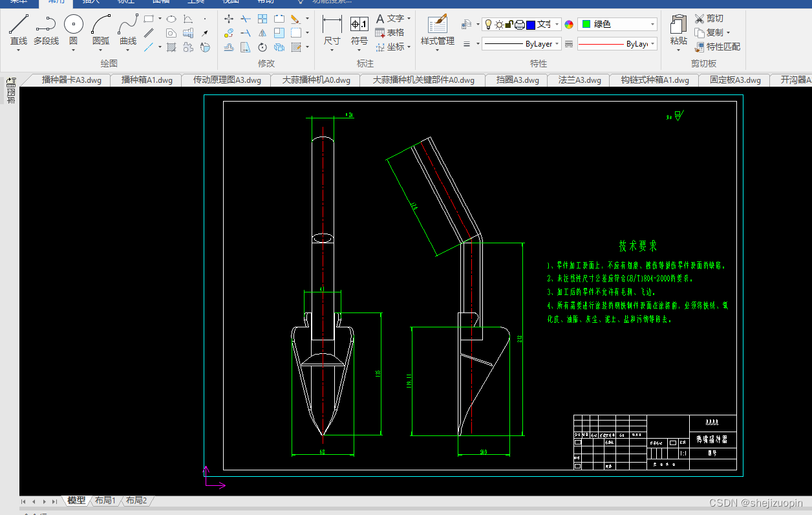Image resolution: width=812 pixels, height=515 pixels.
Task: Expand the 粘贴 paste dropdown arrow
Action: click(678, 50)
